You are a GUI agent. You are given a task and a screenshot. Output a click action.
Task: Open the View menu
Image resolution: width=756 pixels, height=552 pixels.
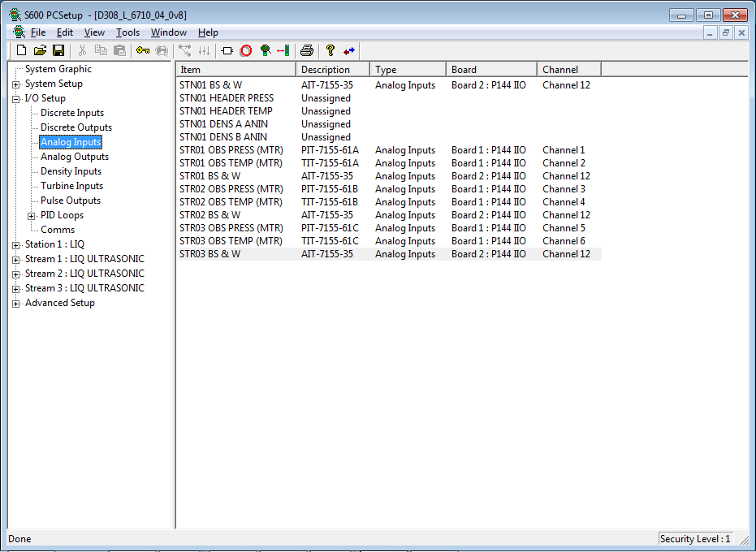pyautogui.click(x=94, y=32)
